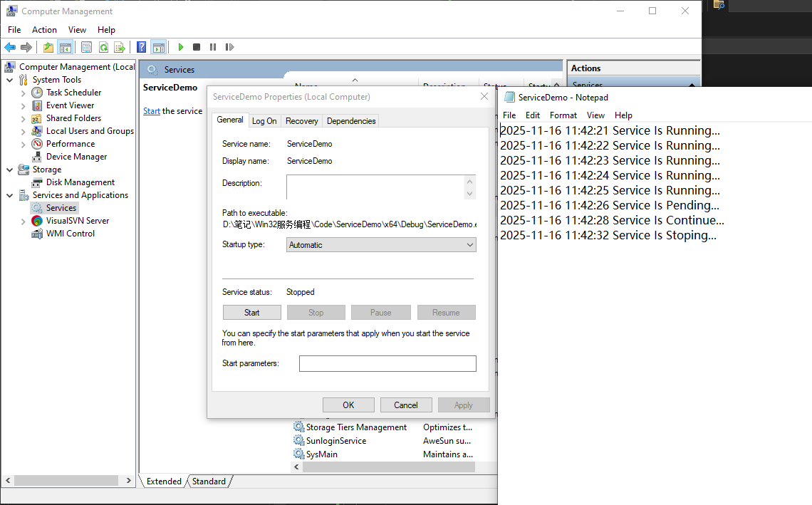The height and width of the screenshot is (505, 812).
Task: Toggle Show/Hide Console Tree toolbar icon
Action: pos(66,47)
